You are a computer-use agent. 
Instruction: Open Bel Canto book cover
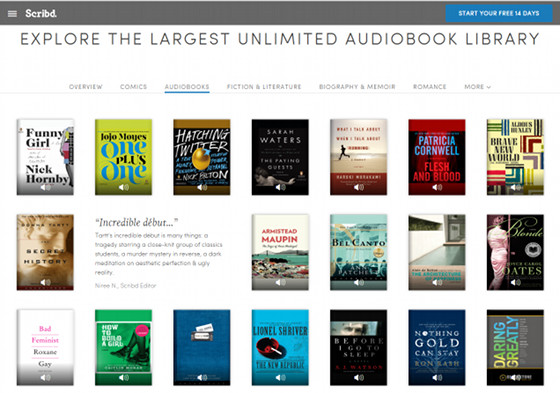359,252
